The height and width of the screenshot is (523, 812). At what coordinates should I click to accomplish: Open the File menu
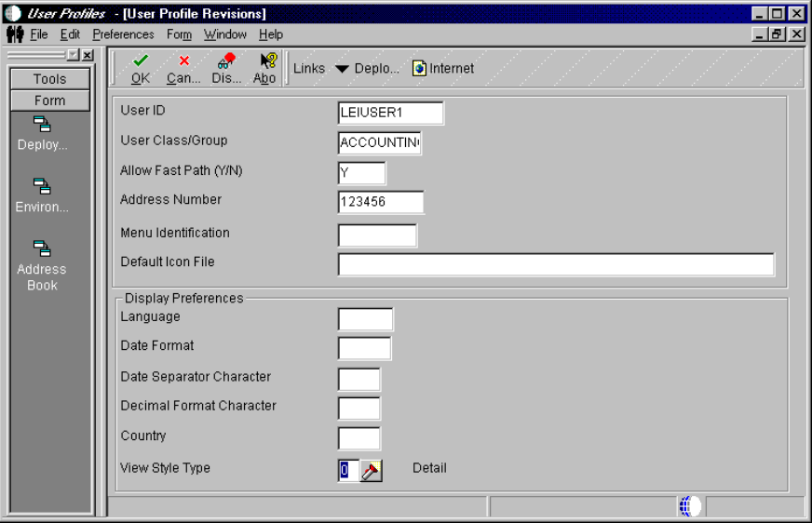39,34
